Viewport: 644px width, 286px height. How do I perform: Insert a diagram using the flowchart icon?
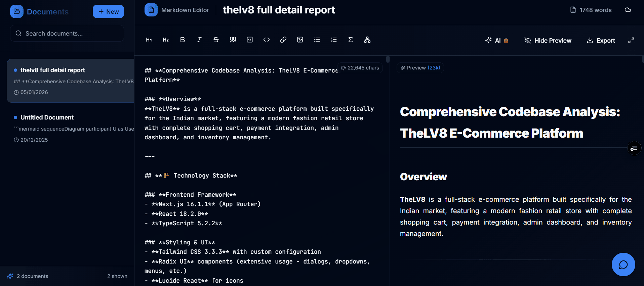point(367,40)
